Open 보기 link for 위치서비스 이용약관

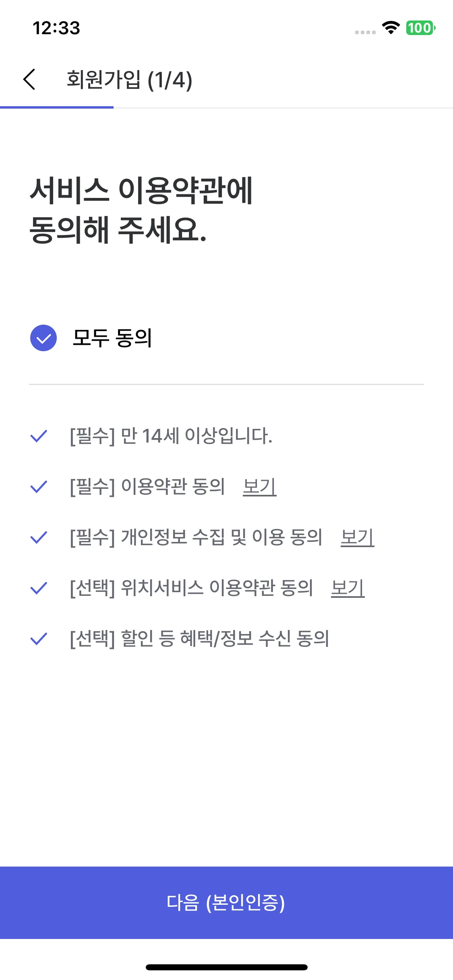coord(348,588)
